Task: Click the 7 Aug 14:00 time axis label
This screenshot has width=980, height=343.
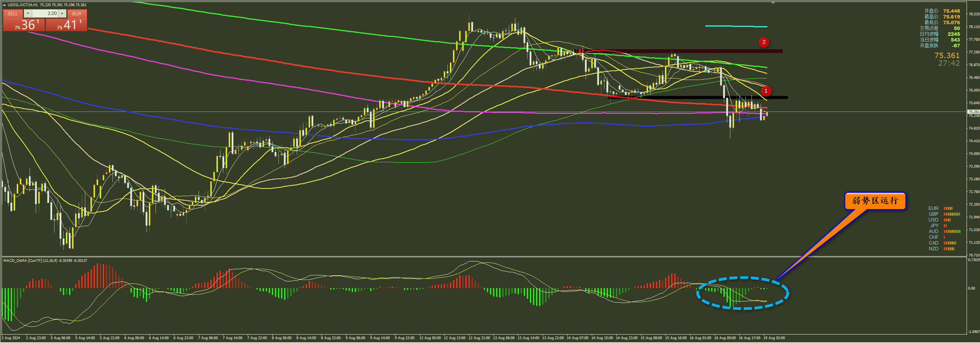Action: [x=232, y=338]
